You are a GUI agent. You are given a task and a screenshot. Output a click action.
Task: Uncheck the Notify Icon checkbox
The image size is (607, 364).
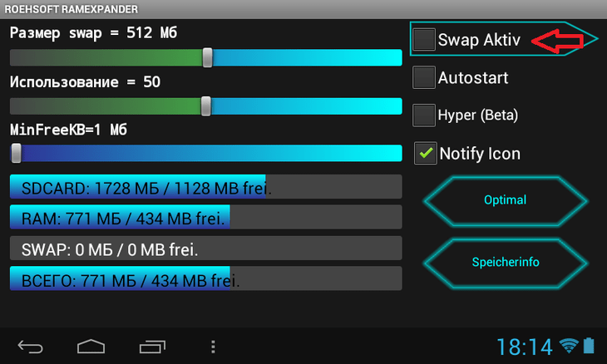(425, 153)
